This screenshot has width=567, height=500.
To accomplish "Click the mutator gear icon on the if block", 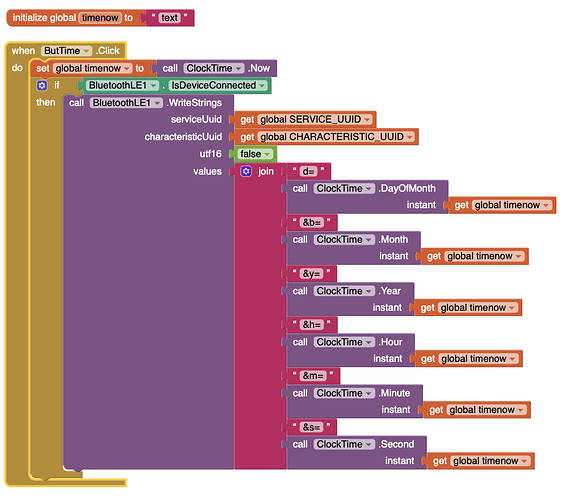I will (x=42, y=85).
